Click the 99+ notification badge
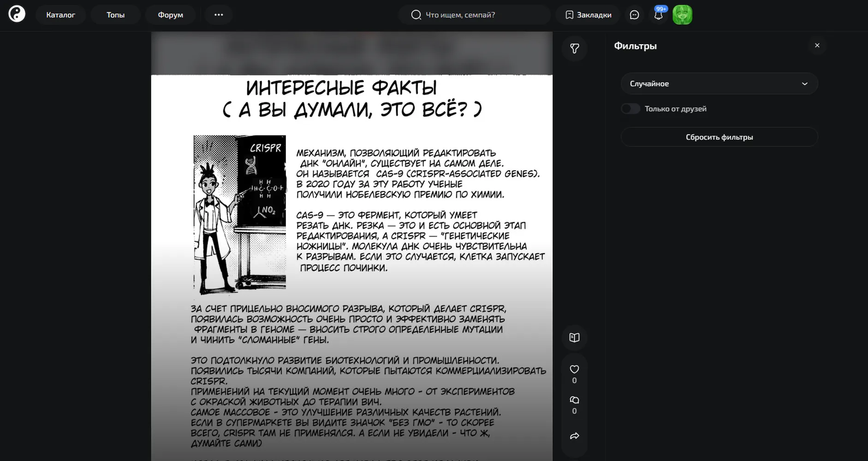 [661, 9]
